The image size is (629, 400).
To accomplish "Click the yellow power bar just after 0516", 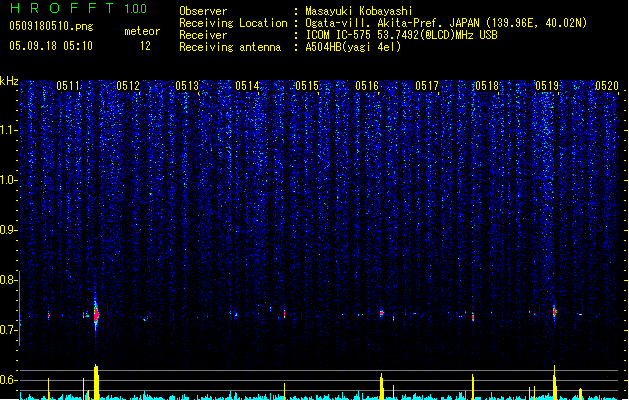I will click(x=381, y=386).
